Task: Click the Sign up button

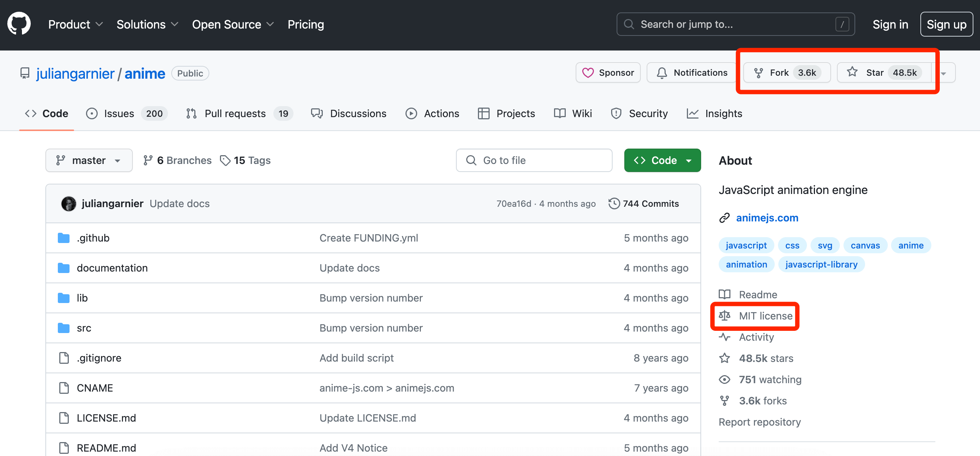Action: point(946,25)
